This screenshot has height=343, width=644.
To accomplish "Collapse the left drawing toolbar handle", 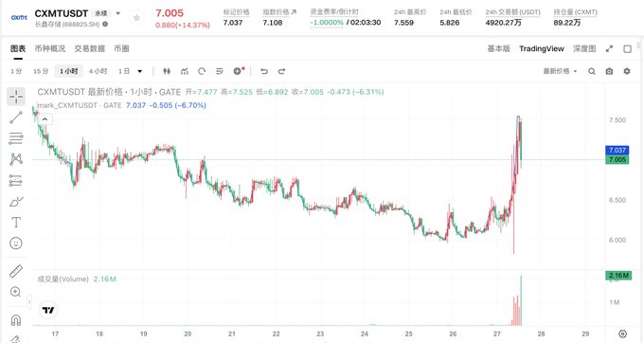I will (29, 302).
